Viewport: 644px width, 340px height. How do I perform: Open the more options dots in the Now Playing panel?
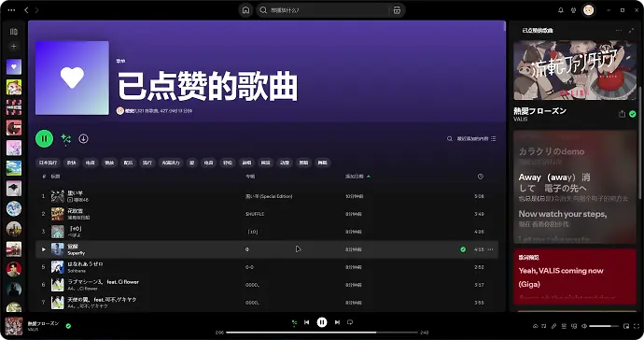618,31
